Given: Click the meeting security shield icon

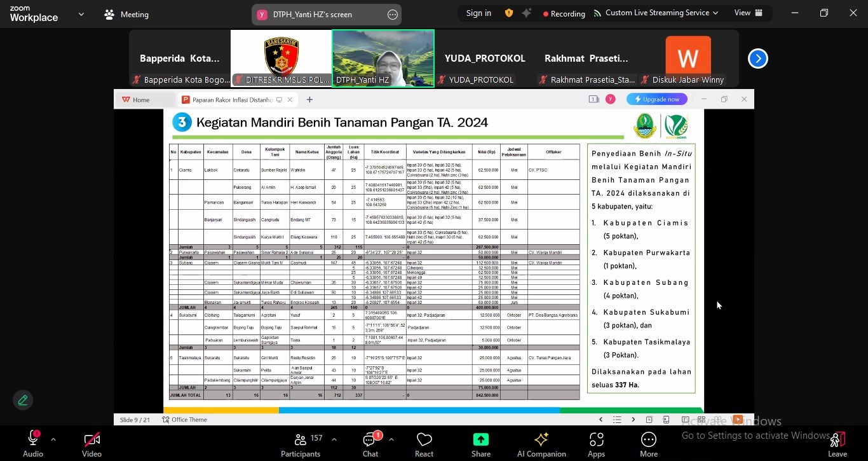Looking at the screenshot, I should click(509, 13).
